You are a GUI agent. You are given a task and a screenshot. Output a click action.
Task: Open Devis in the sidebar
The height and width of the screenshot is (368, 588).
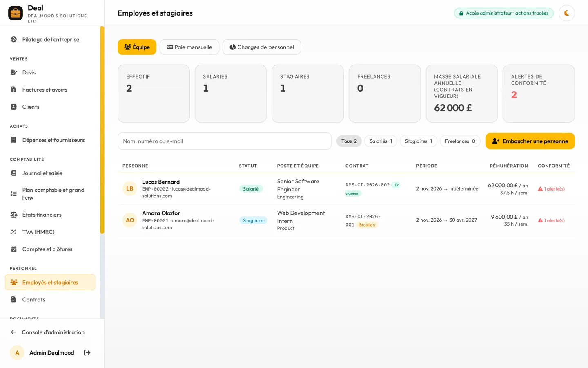point(50,72)
